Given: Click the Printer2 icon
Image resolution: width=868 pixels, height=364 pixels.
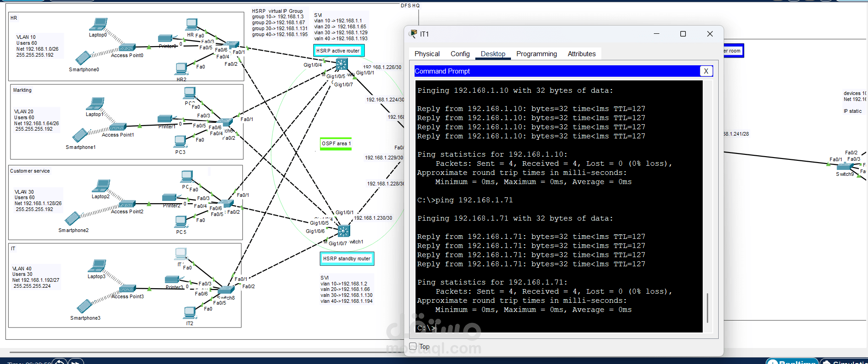Looking at the screenshot, I should (x=170, y=198).
